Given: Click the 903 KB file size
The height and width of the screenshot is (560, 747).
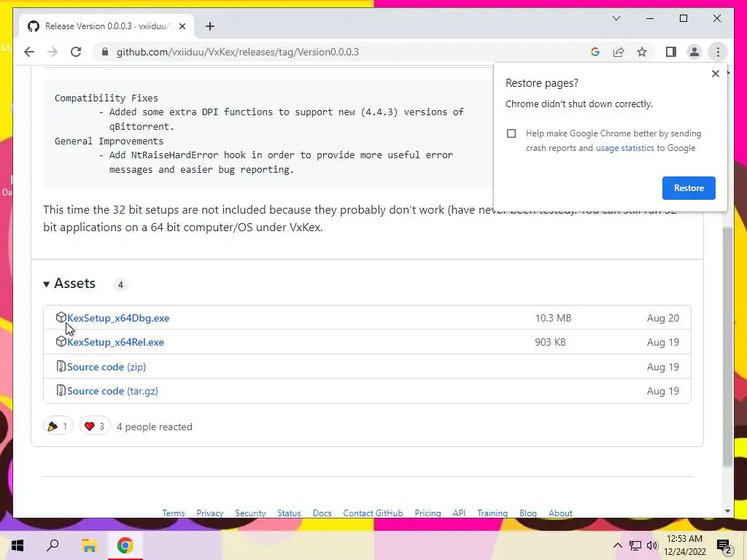Looking at the screenshot, I should tap(550, 342).
